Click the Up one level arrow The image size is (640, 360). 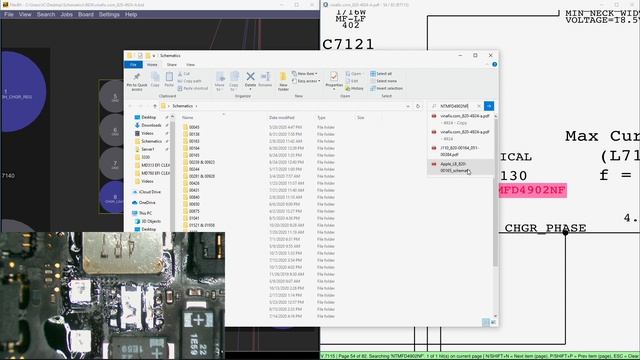tap(155, 106)
